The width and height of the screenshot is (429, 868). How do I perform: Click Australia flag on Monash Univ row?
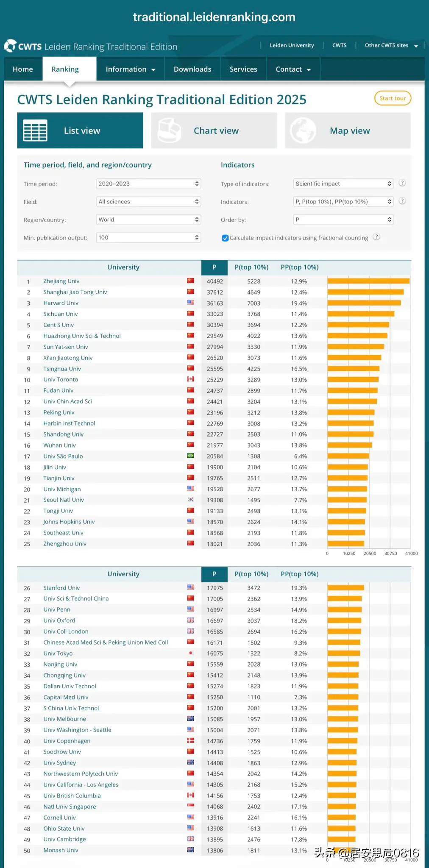pos(191,850)
